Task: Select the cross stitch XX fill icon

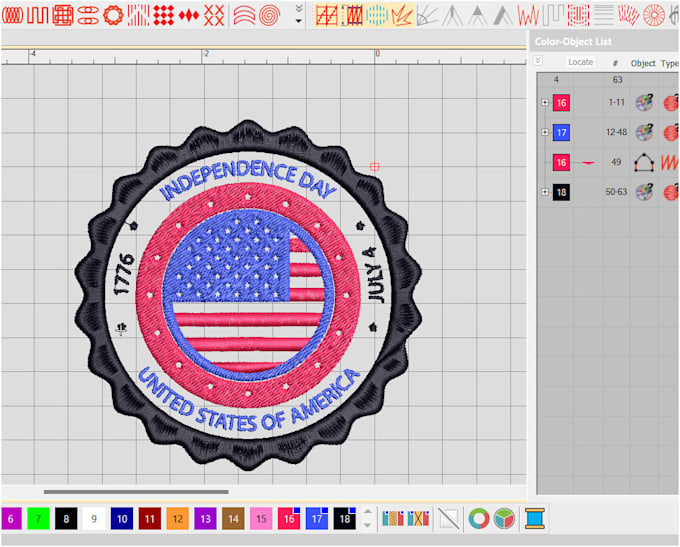Action: [214, 16]
